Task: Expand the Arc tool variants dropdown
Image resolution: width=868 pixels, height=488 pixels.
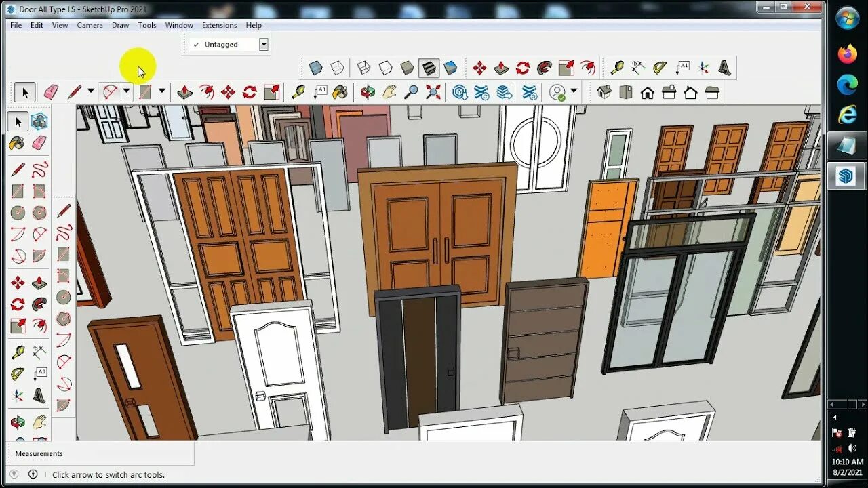Action: [126, 91]
